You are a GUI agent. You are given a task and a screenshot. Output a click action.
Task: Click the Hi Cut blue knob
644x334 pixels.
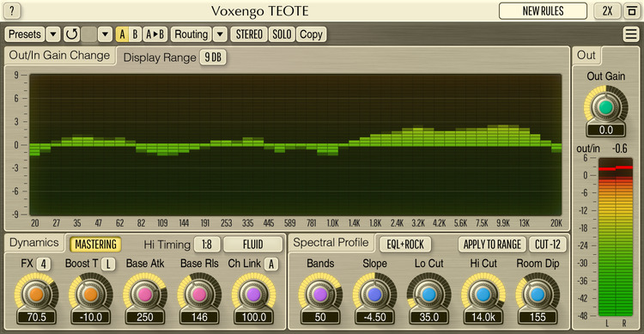tap(483, 295)
